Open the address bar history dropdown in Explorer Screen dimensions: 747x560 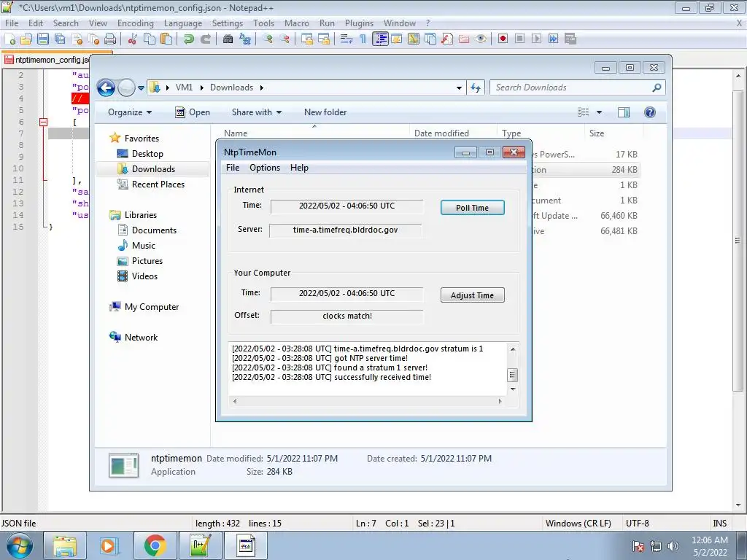tap(459, 88)
